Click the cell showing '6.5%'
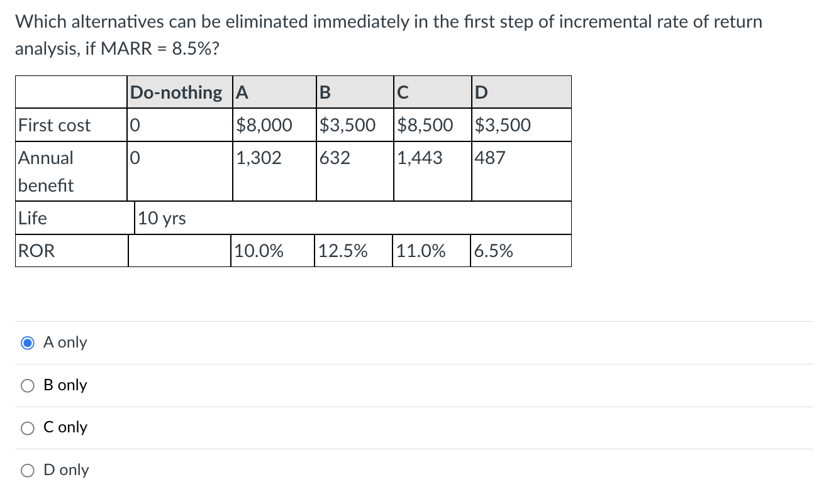Viewport: 819px width, 504px height. tap(494, 251)
